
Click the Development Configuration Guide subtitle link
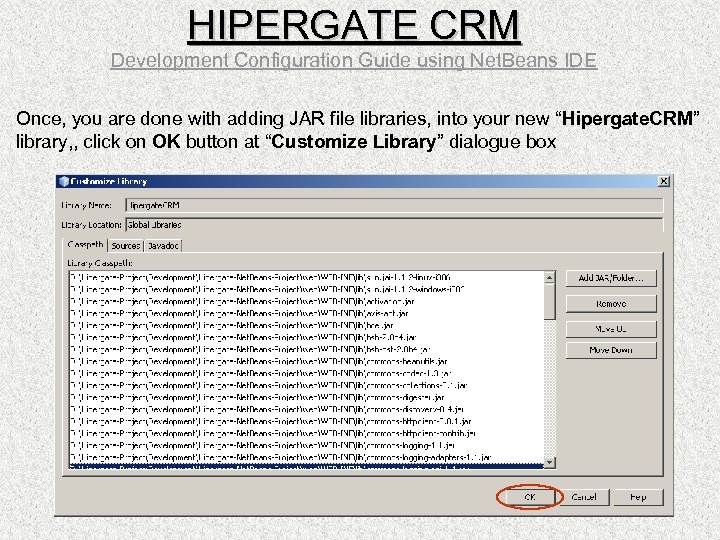coord(354,60)
